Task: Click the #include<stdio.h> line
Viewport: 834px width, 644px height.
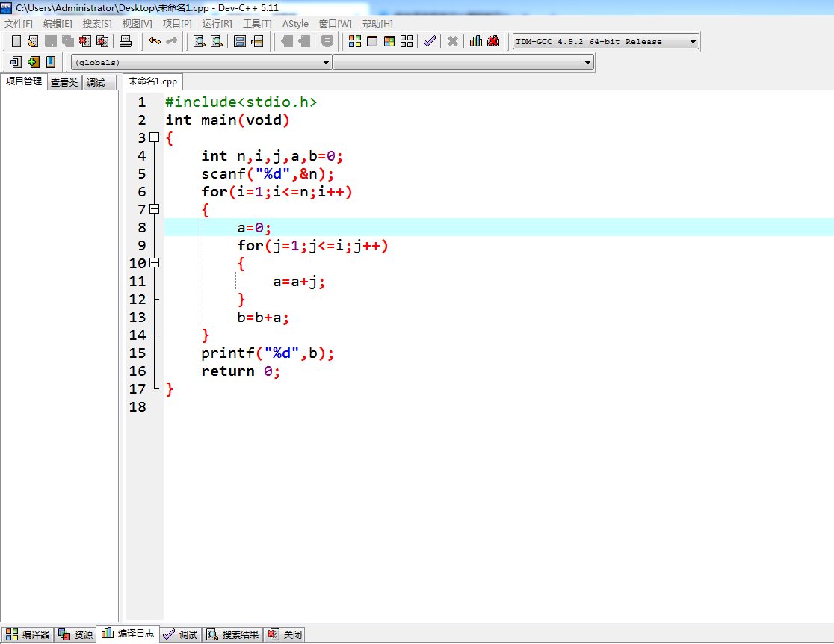Action: [x=241, y=102]
